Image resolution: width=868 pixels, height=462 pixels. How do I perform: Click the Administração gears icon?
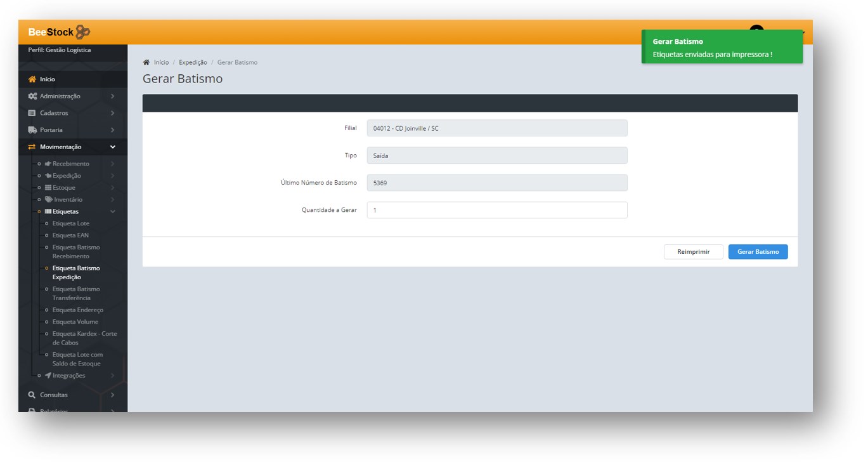click(32, 96)
